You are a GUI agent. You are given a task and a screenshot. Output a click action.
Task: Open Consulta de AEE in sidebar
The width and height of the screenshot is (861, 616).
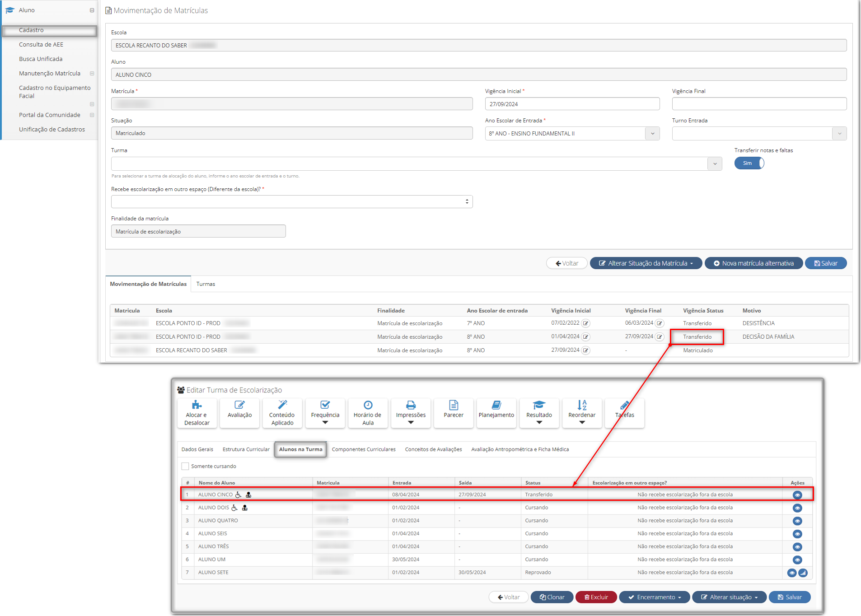[41, 44]
